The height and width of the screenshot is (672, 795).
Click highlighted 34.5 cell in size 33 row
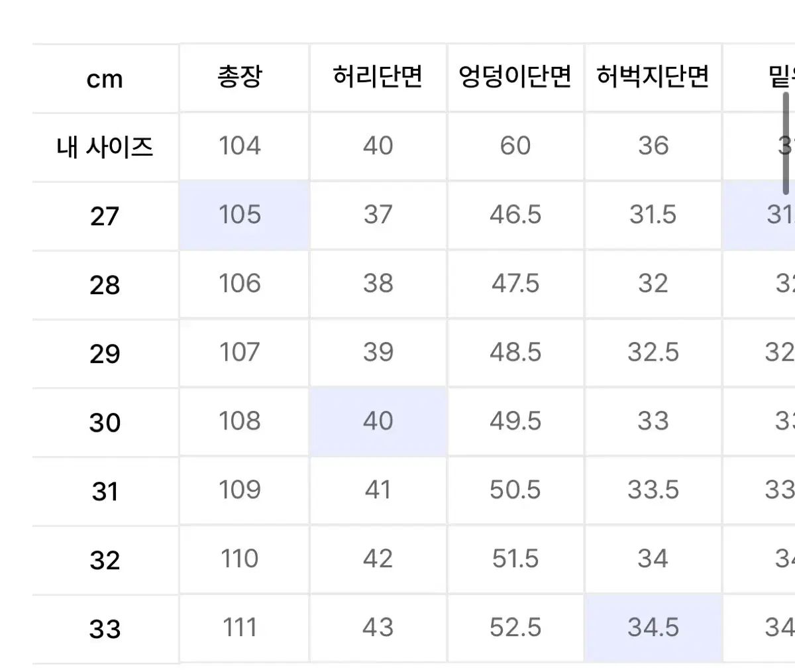tap(653, 628)
